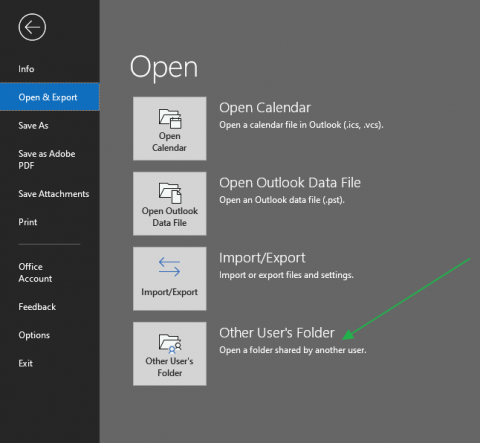Click the Open Outlook Data File heading
The height and width of the screenshot is (443, 480).
pyautogui.click(x=290, y=183)
